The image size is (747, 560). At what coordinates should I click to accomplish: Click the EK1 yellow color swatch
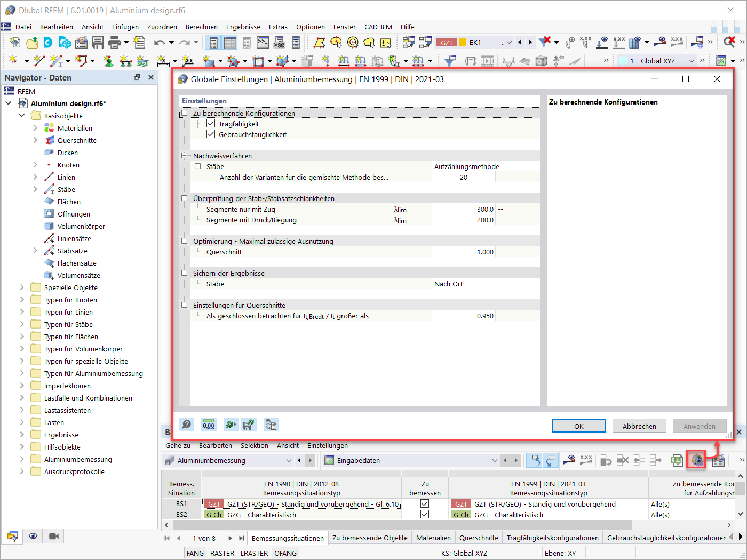pos(463,43)
